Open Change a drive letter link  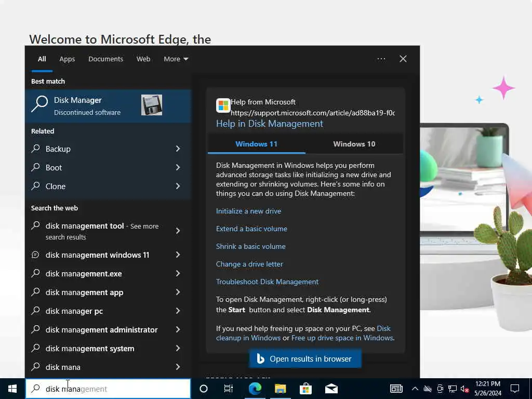(249, 264)
